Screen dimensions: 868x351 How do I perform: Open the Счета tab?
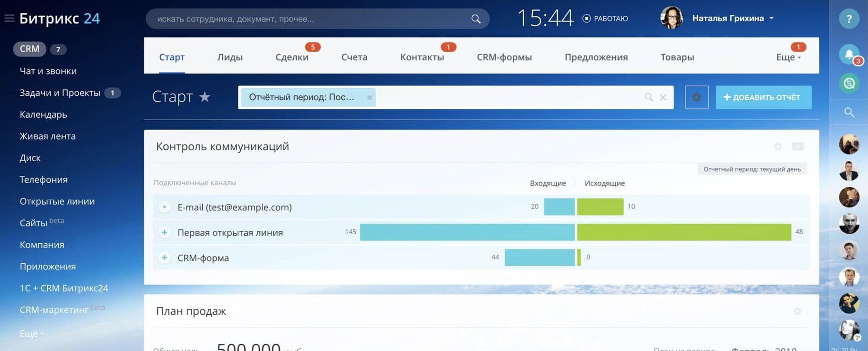click(x=354, y=57)
